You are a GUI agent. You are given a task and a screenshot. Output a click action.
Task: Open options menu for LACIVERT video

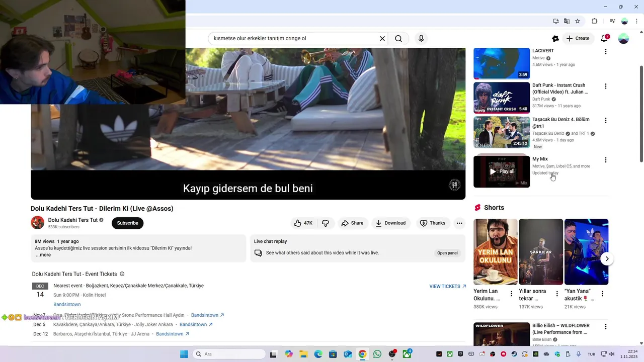(605, 52)
